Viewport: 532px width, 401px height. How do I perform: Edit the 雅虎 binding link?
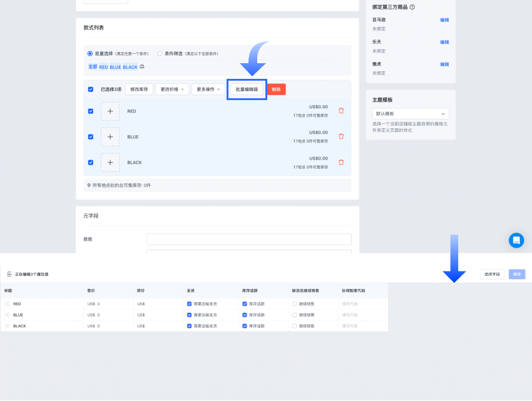[444, 64]
